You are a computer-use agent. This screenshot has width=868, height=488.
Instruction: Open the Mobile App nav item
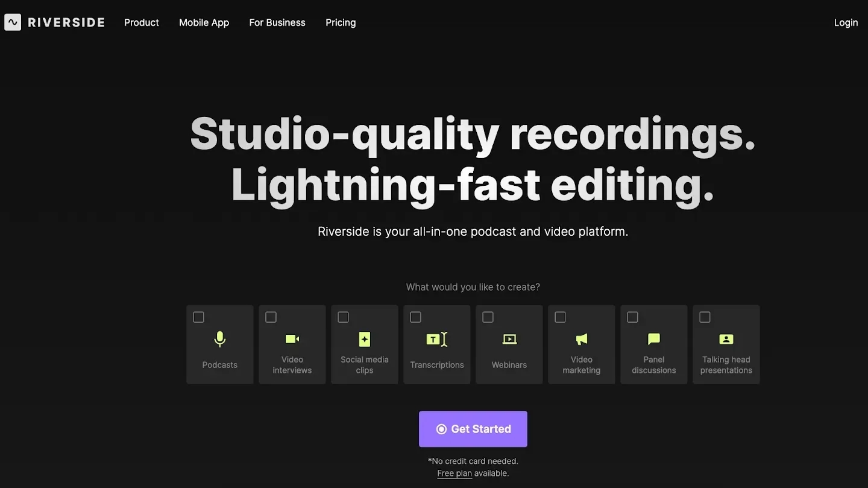(204, 22)
